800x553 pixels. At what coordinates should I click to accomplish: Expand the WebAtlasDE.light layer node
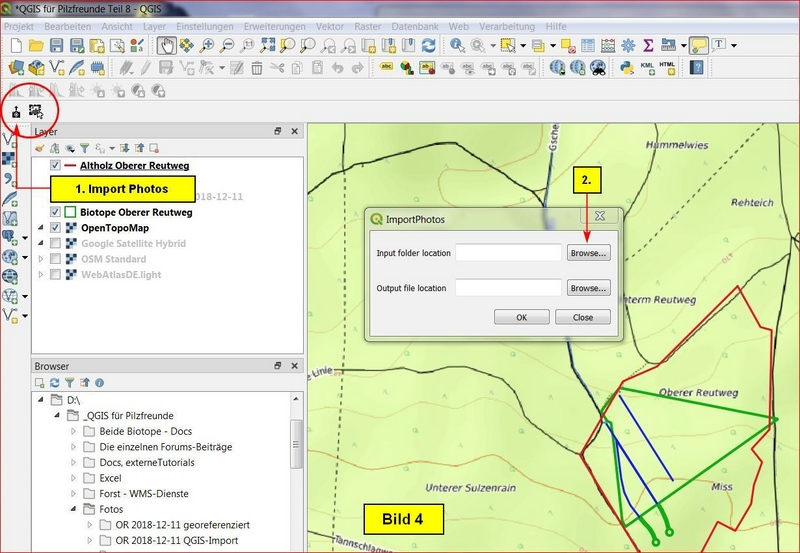(x=40, y=274)
